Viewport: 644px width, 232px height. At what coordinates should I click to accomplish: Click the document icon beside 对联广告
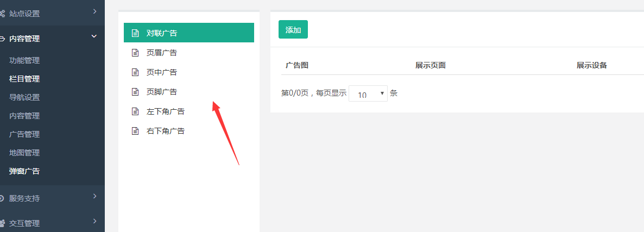pos(135,33)
